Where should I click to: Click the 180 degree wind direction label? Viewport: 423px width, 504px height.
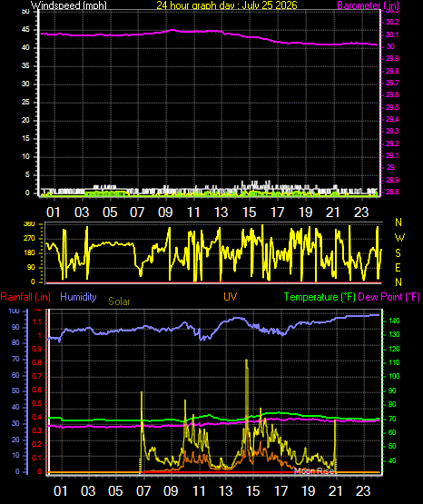[29, 253]
